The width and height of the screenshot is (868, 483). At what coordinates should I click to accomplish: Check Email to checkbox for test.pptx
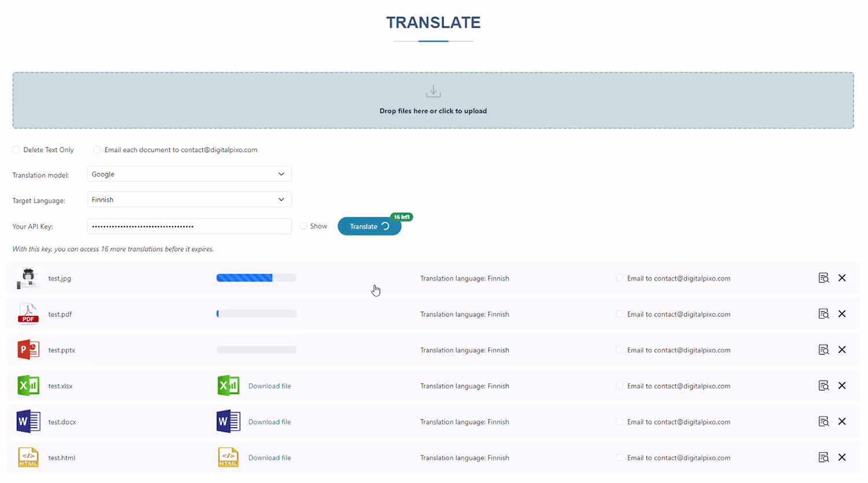[619, 350]
